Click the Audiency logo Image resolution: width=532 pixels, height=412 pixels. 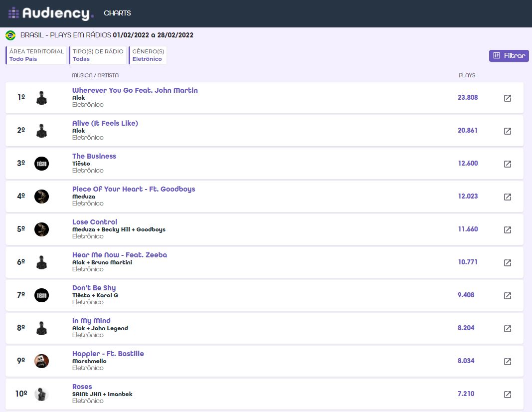pyautogui.click(x=51, y=13)
